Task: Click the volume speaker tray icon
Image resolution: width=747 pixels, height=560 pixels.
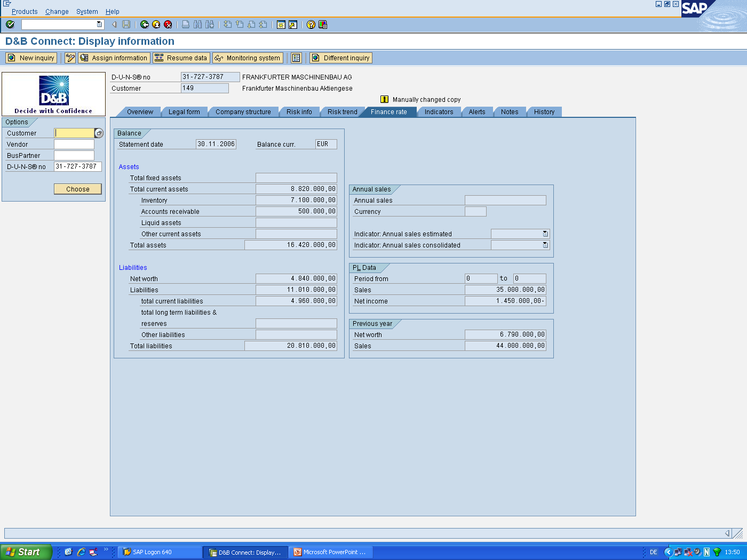Action: coord(697,552)
